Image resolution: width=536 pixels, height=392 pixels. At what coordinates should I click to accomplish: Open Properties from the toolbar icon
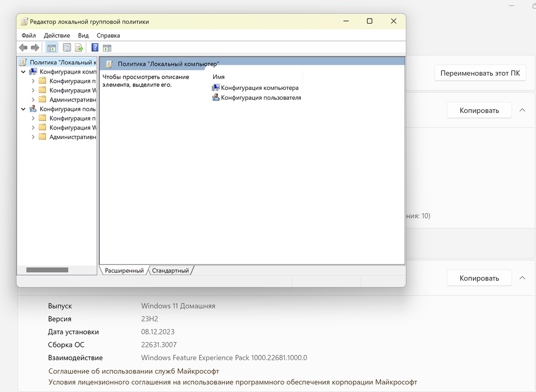coord(67,48)
